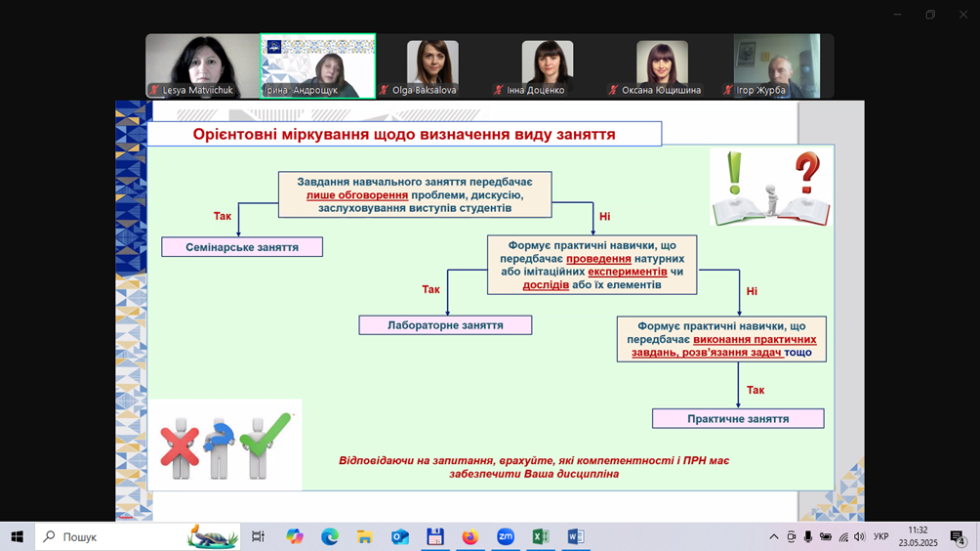Change input language УКР indicator
This screenshot has width=980, height=551.
coord(881,536)
